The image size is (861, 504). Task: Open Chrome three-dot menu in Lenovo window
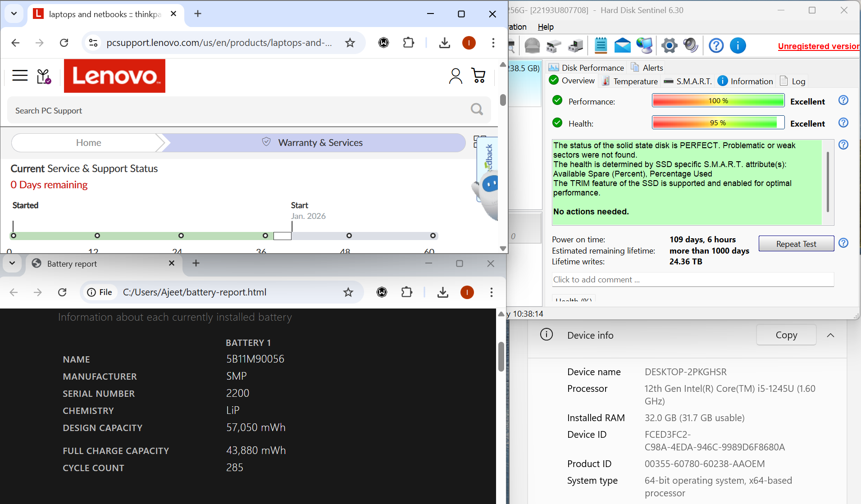(x=493, y=43)
